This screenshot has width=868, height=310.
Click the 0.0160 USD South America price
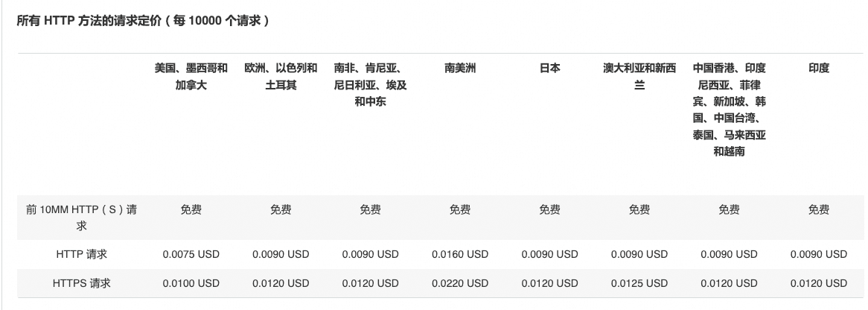click(460, 254)
